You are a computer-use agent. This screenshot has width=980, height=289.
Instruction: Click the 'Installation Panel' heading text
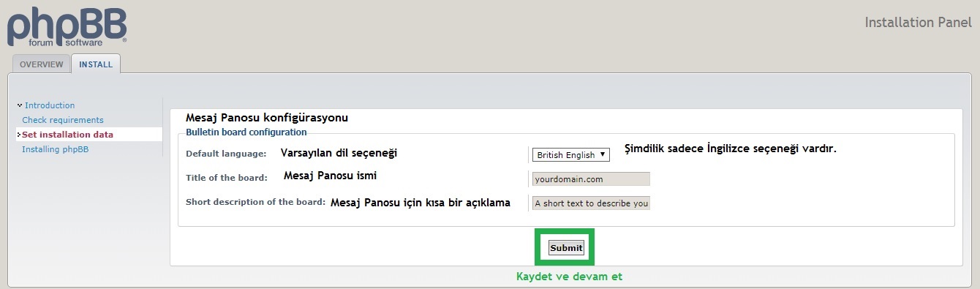click(x=919, y=22)
